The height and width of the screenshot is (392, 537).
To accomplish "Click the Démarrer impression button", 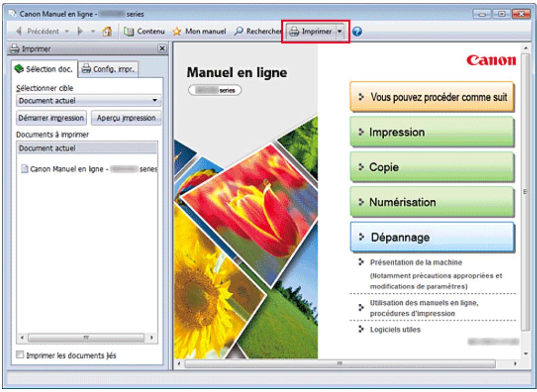I will (51, 118).
